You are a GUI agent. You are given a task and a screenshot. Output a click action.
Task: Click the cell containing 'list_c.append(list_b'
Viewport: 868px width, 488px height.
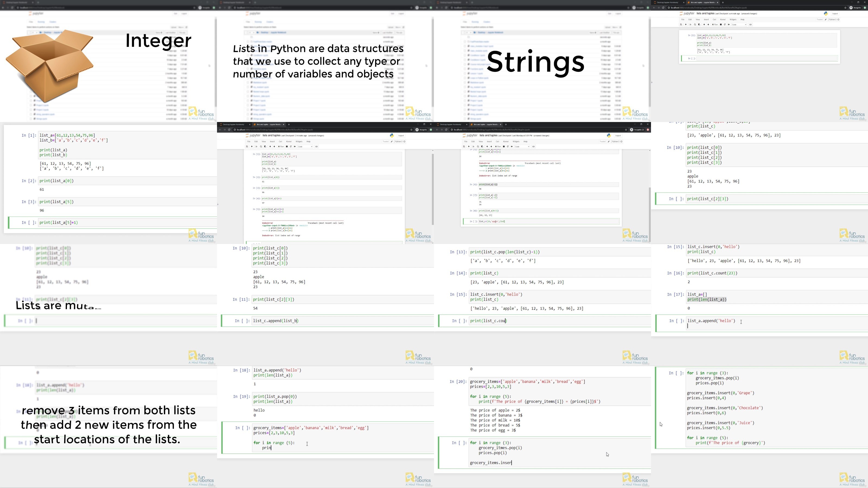pyautogui.click(x=343, y=321)
